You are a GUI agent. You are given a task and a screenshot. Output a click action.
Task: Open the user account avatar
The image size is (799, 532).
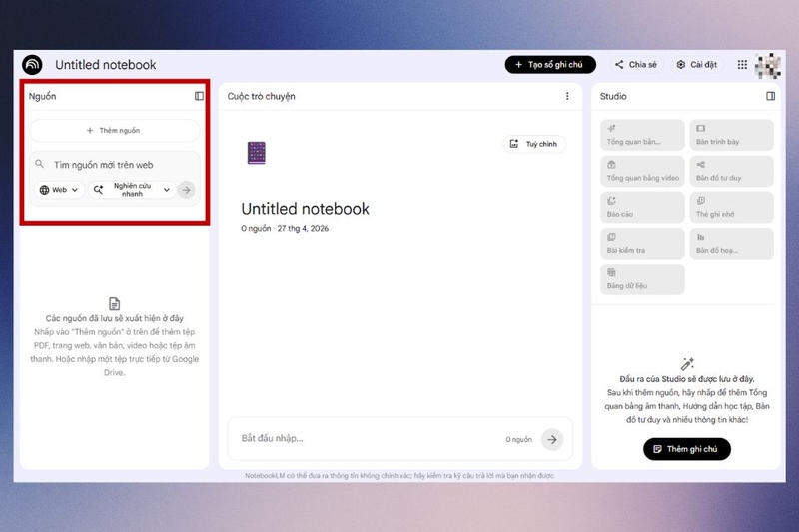768,65
